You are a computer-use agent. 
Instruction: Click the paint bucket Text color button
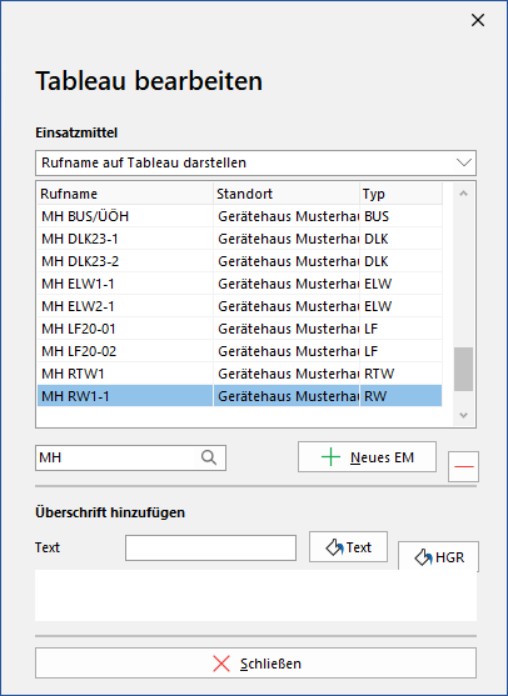coord(348,547)
